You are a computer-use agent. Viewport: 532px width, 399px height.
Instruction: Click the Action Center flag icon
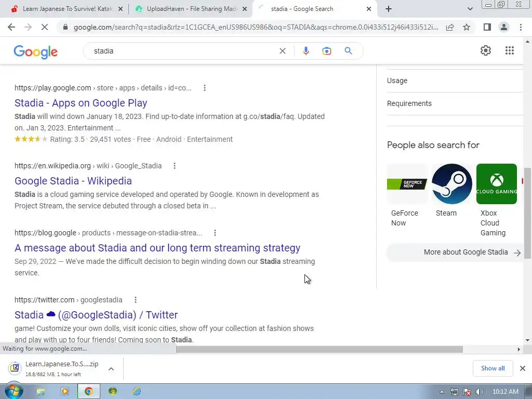coord(467,392)
